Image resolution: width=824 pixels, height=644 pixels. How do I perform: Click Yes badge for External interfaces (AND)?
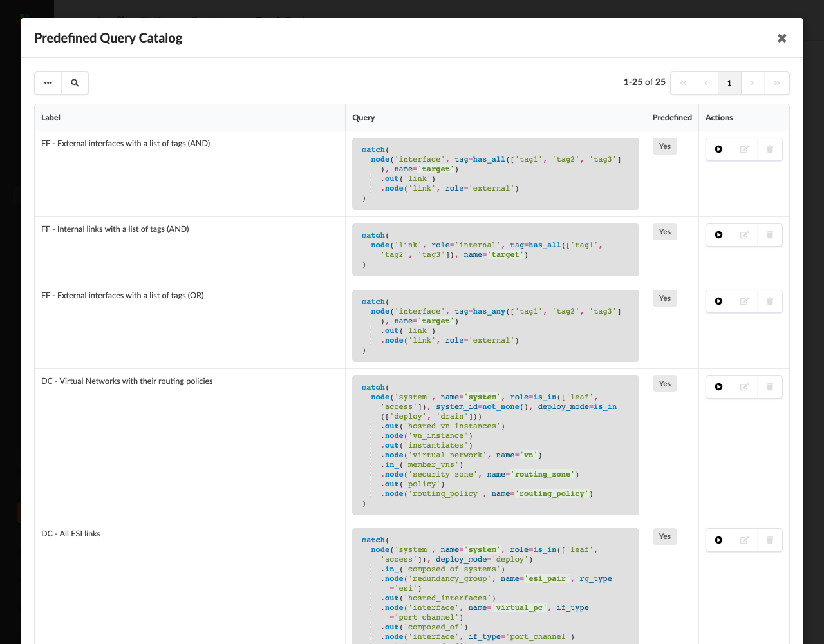pyautogui.click(x=665, y=146)
